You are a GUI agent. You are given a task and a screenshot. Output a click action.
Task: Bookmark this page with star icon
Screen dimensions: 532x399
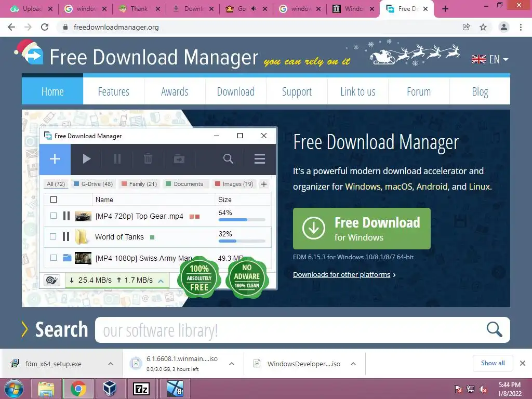483,27
